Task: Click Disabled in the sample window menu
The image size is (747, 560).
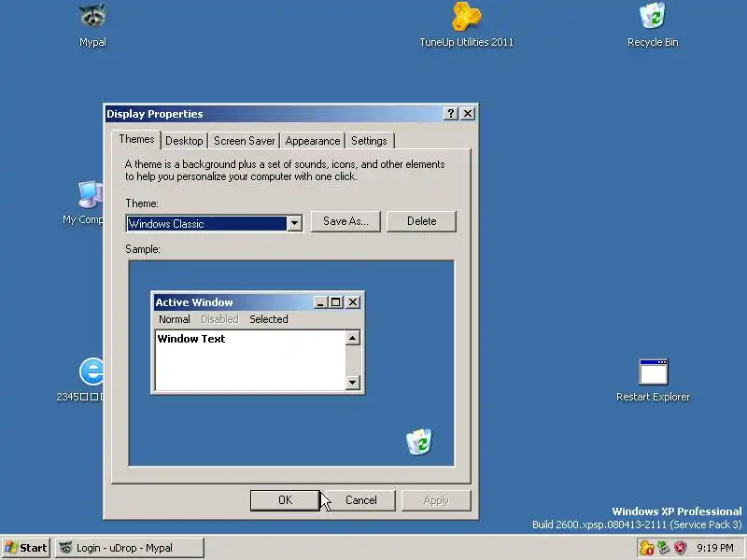Action: coord(219,319)
